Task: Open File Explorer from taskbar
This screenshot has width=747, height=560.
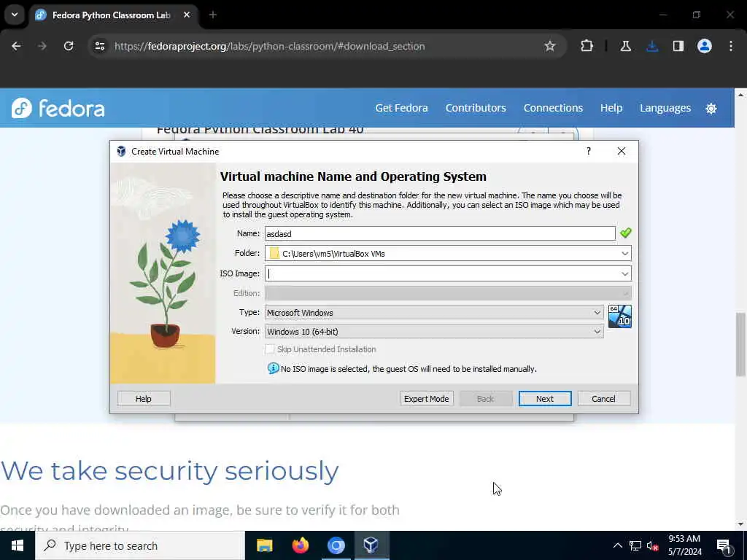Action: [264, 545]
